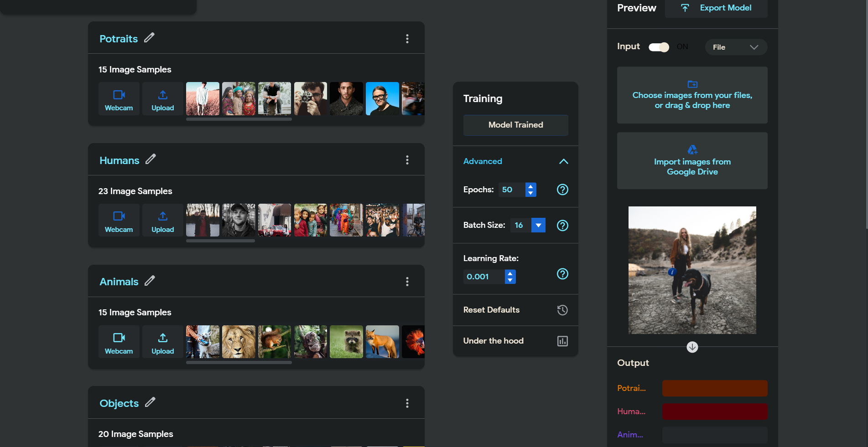868x447 pixels.
Task: Upload images to Animals class
Action: [163, 342]
